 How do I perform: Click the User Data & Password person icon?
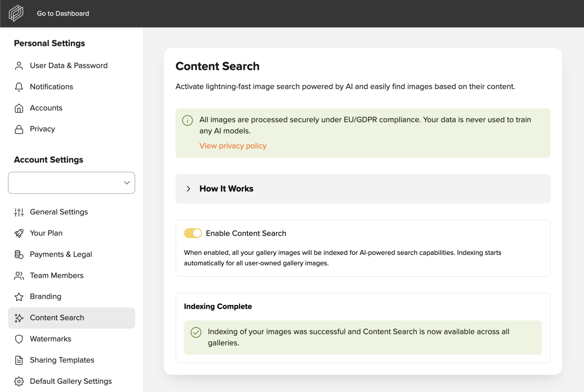pos(19,66)
